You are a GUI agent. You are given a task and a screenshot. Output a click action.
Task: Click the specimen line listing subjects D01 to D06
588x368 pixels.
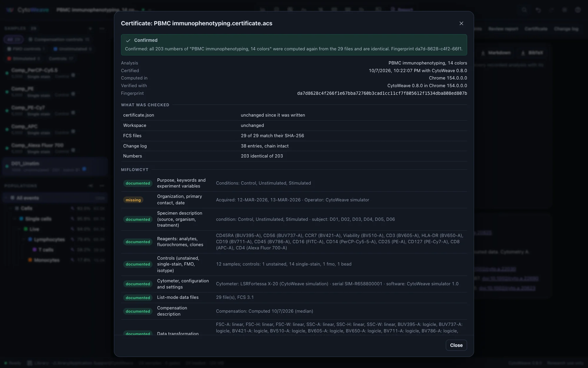coord(305,219)
